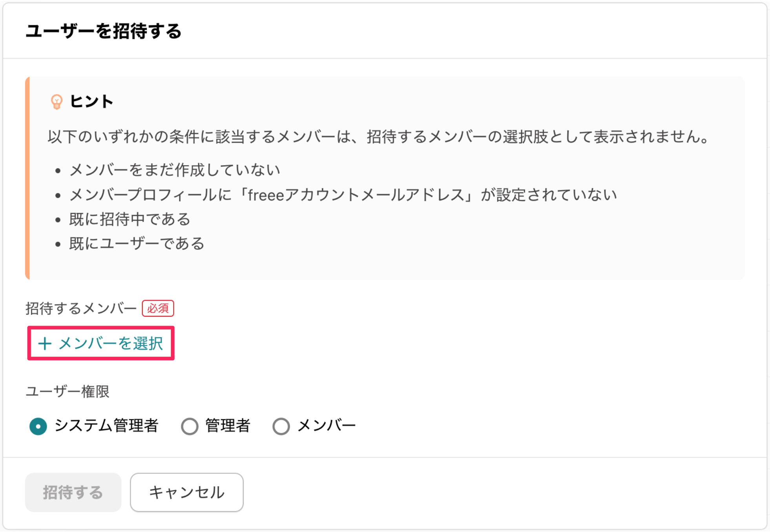770x532 pixels.
Task: Click the 招待するメンバー field label
Action: 81,308
